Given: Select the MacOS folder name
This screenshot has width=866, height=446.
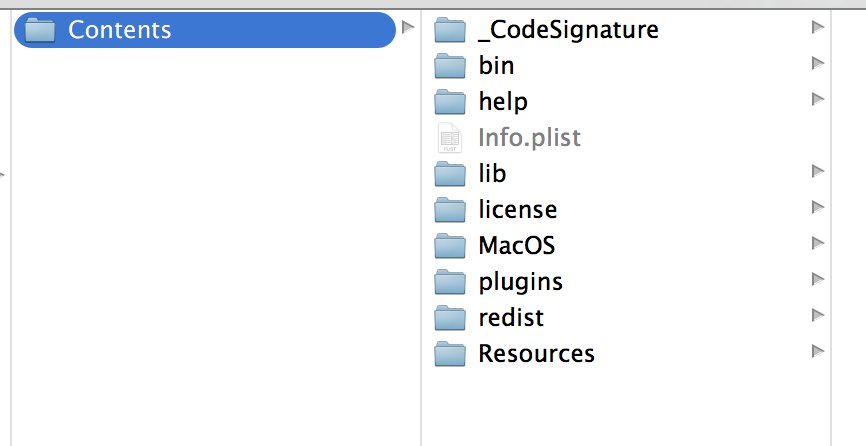Looking at the screenshot, I should pyautogui.click(x=516, y=246).
